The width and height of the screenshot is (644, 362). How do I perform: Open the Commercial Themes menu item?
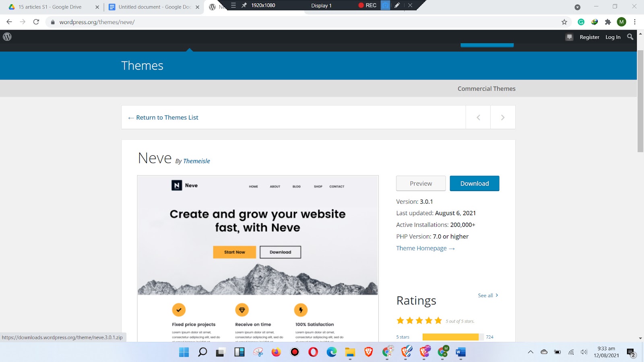(x=487, y=88)
